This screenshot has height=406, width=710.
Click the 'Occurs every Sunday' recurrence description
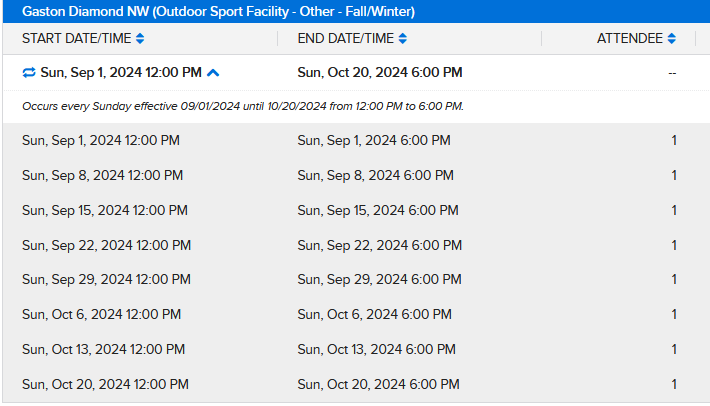[243, 106]
